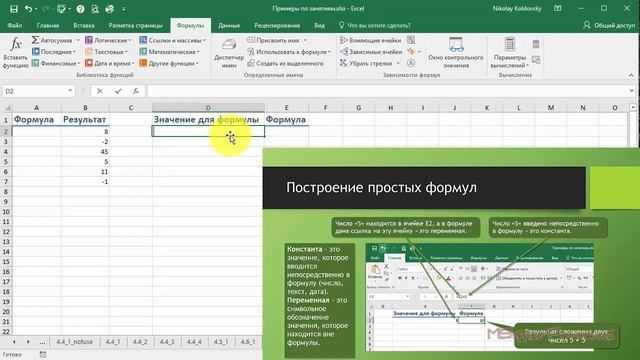Open Recently Used (Последние) functions

pyautogui.click(x=53, y=52)
